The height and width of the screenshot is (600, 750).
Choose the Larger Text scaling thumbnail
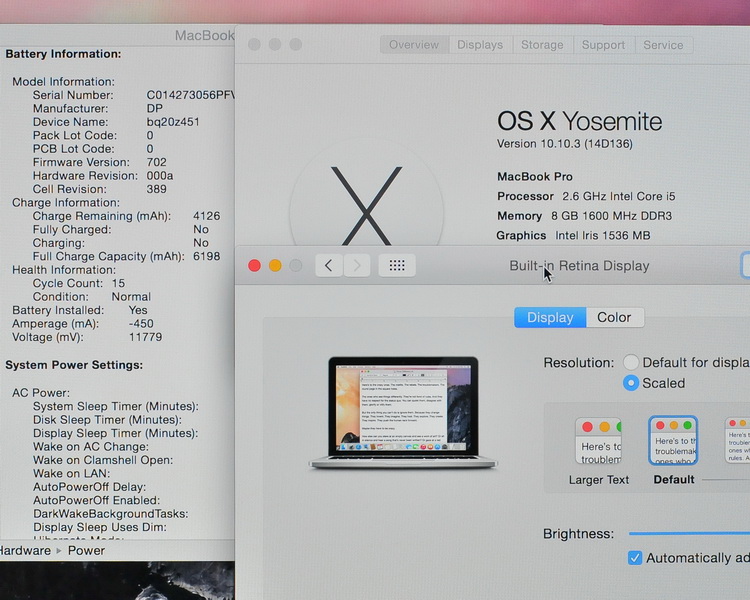(598, 441)
